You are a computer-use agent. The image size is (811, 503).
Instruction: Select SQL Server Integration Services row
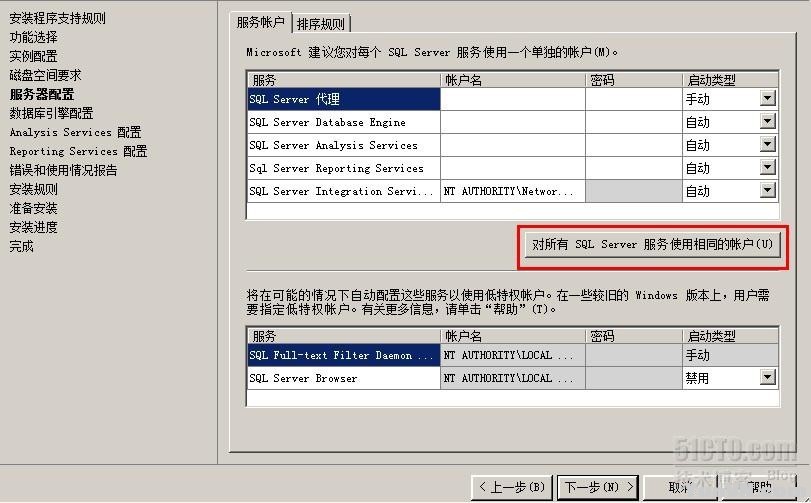(343, 191)
